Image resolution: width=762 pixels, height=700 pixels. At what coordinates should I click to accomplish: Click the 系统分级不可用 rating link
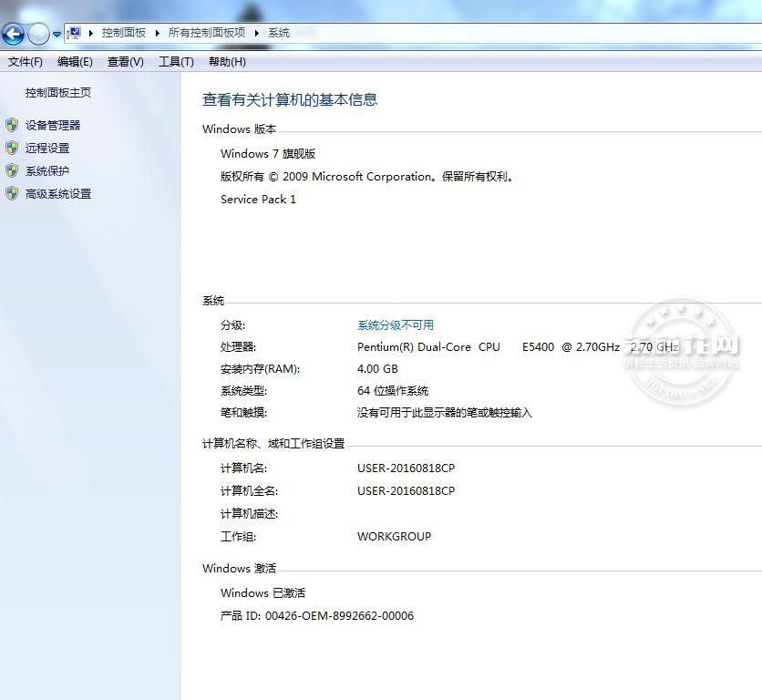(x=396, y=325)
